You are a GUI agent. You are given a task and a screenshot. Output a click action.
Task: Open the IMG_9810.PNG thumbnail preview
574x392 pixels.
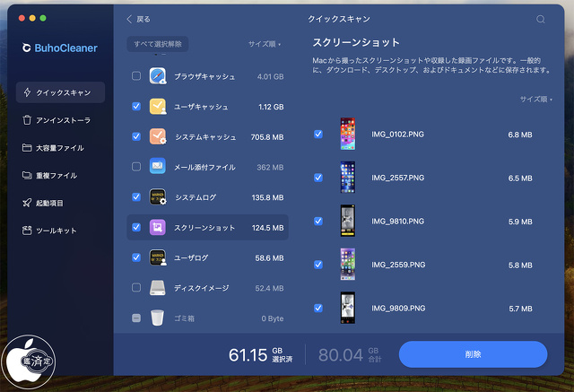pos(347,221)
